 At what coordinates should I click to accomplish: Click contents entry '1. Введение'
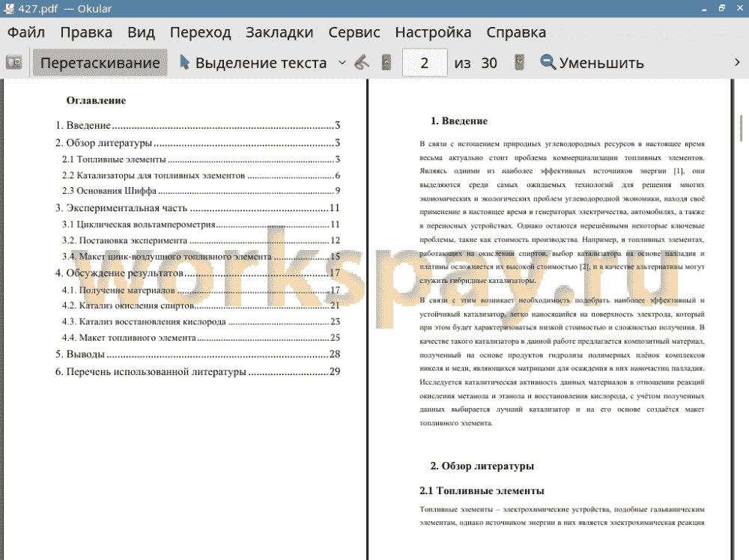[x=198, y=125]
